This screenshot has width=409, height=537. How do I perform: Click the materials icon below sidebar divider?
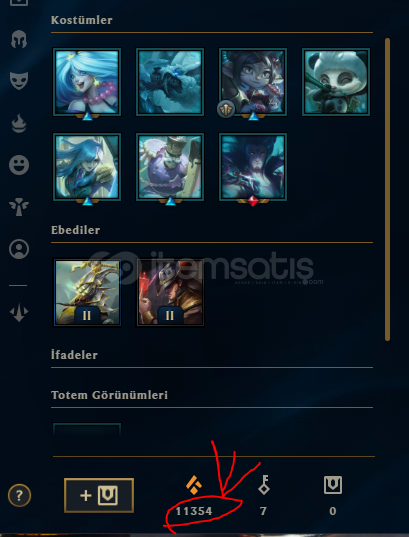pos(19,312)
